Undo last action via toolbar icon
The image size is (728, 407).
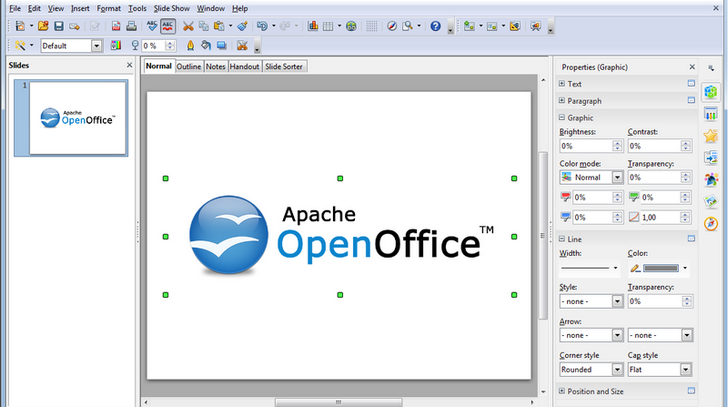[x=262, y=26]
